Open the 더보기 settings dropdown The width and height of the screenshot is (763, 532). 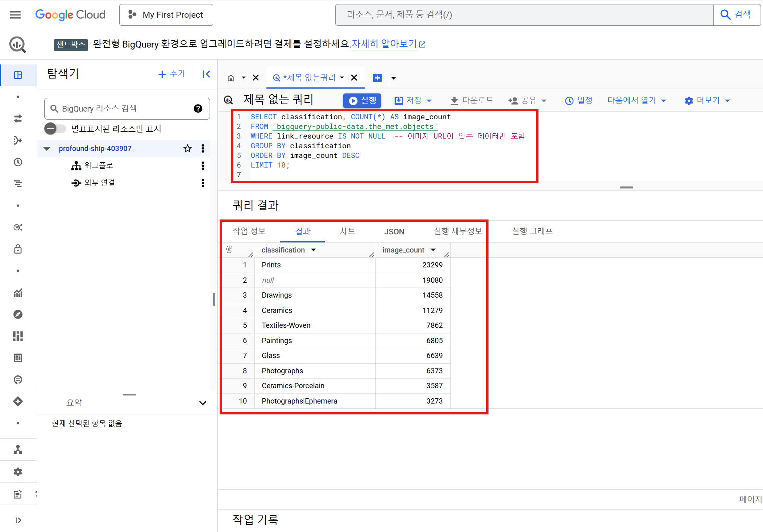(x=707, y=100)
